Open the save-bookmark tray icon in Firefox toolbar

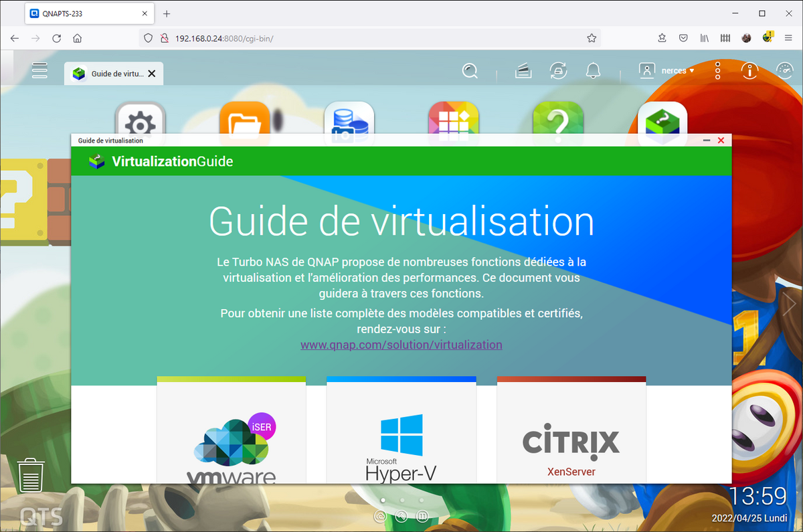click(662, 38)
